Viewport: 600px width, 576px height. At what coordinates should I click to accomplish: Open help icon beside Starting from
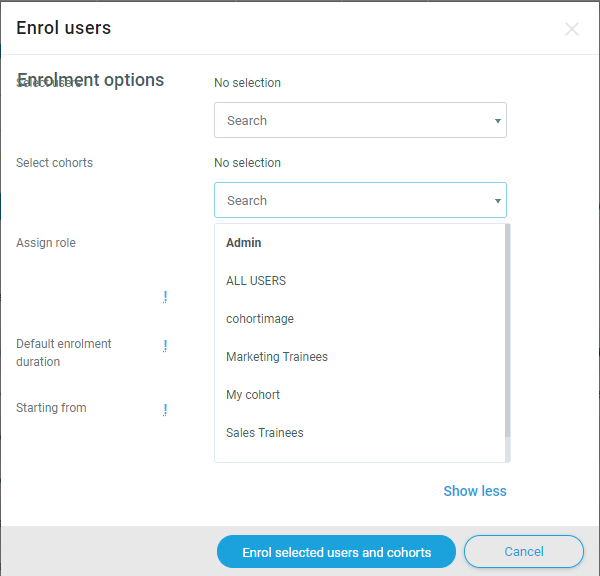click(165, 409)
